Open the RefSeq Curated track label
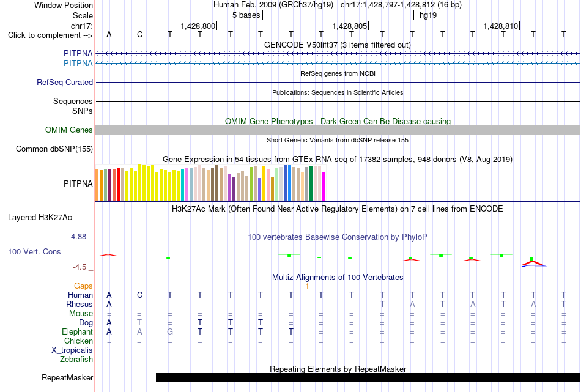 (x=64, y=83)
